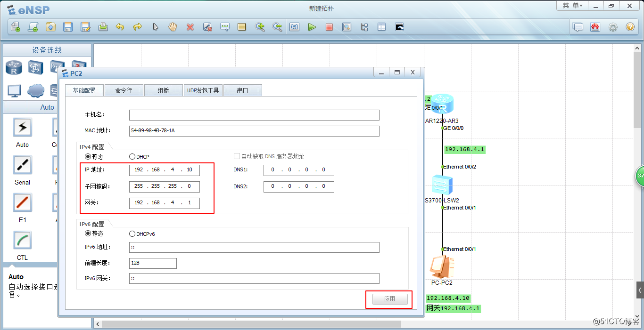The image size is (644, 330).
Task: Click the 应用 apply button
Action: [x=389, y=299]
